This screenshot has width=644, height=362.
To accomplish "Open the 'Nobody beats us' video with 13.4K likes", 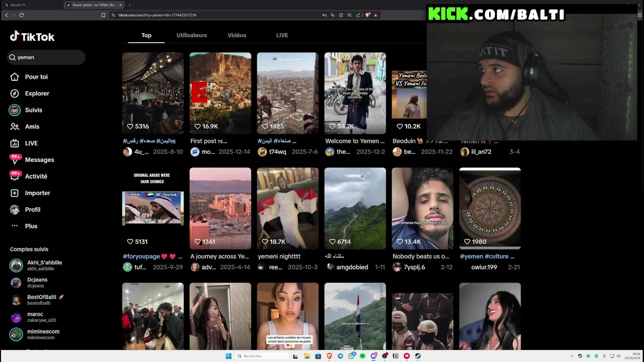I will pos(423,208).
